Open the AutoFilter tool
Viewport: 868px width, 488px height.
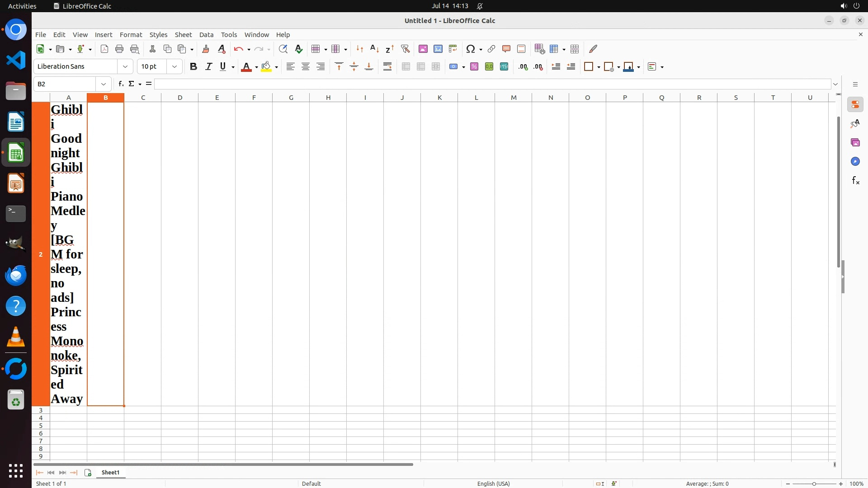(406, 49)
